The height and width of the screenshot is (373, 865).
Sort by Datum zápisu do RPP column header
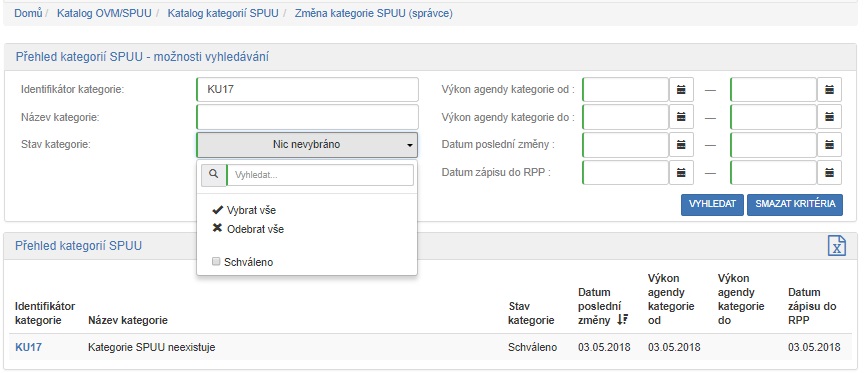pos(812,306)
